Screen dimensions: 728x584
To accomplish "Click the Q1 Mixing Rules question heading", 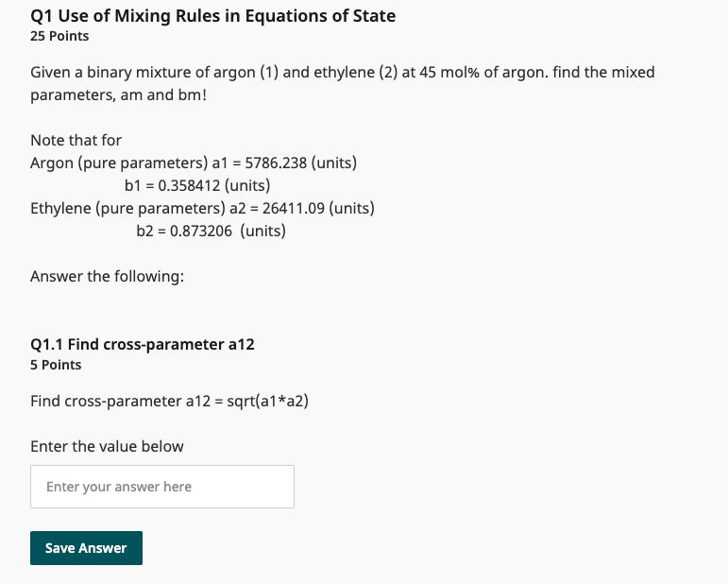I will [213, 15].
